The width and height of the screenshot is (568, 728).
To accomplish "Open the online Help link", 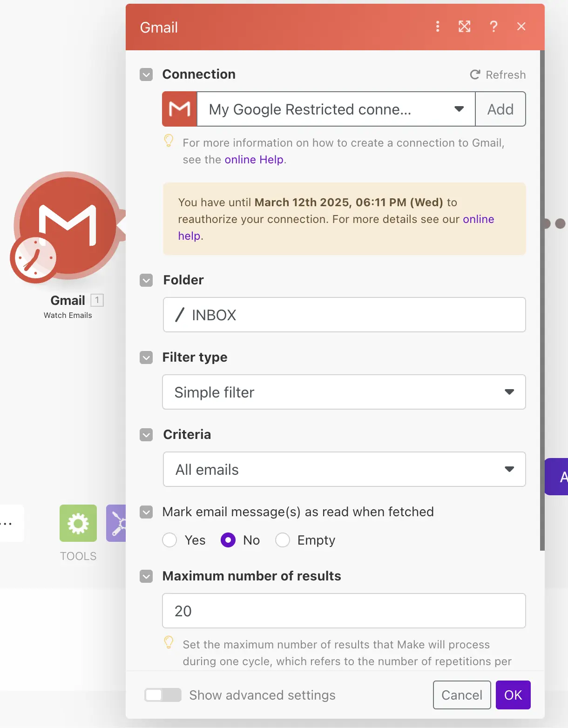I will (x=254, y=159).
